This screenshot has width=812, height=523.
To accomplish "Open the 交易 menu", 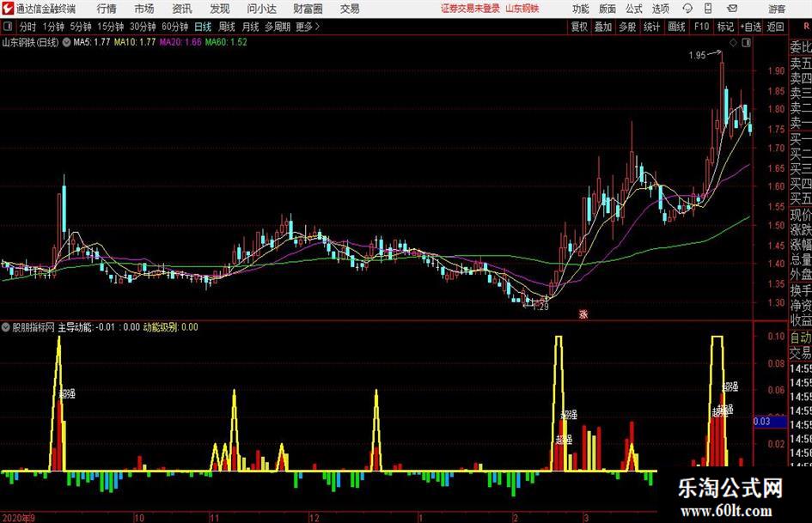I will click(350, 9).
